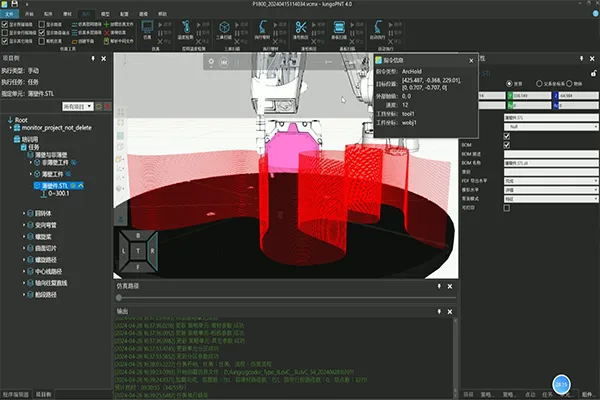
Task: Click the red X clear simulation icon
Action: 107,33
